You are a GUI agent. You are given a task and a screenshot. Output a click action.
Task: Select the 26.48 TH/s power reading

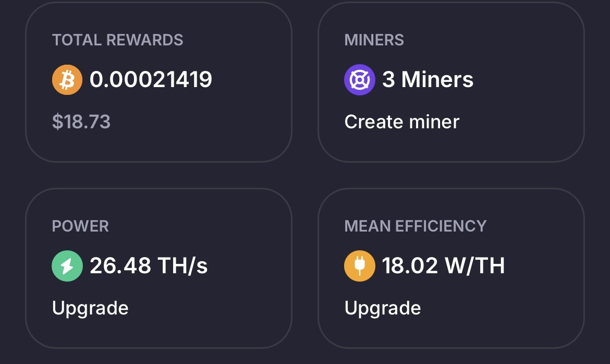149,265
